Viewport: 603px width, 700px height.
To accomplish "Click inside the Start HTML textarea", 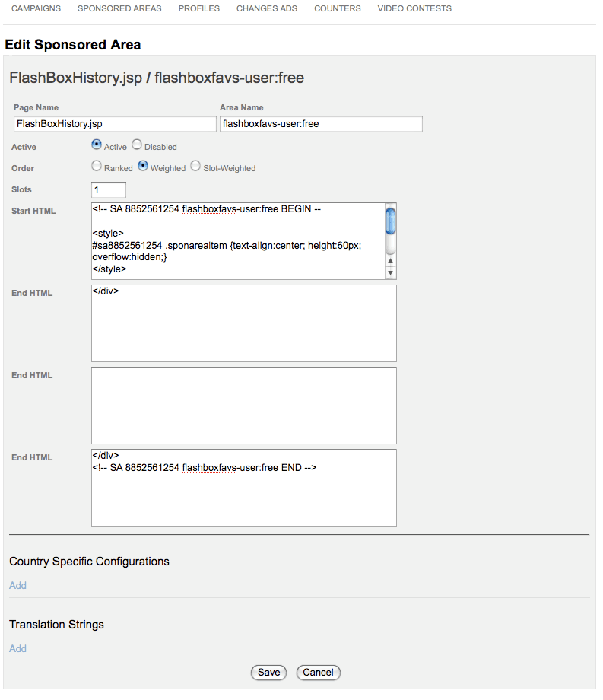I will [238, 241].
